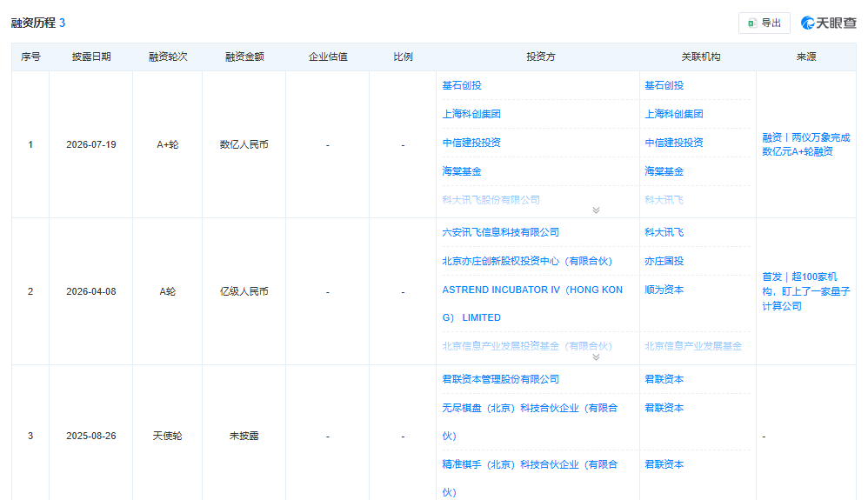Viewport: 868px width, 500px height.
Task: Click the 来源 column header
Action: coord(806,57)
